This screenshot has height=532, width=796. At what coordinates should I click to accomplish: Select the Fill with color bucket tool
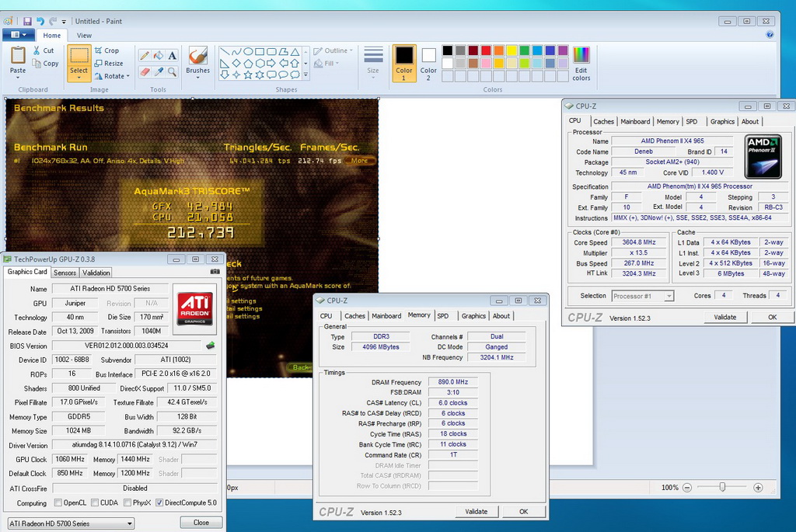click(x=159, y=56)
